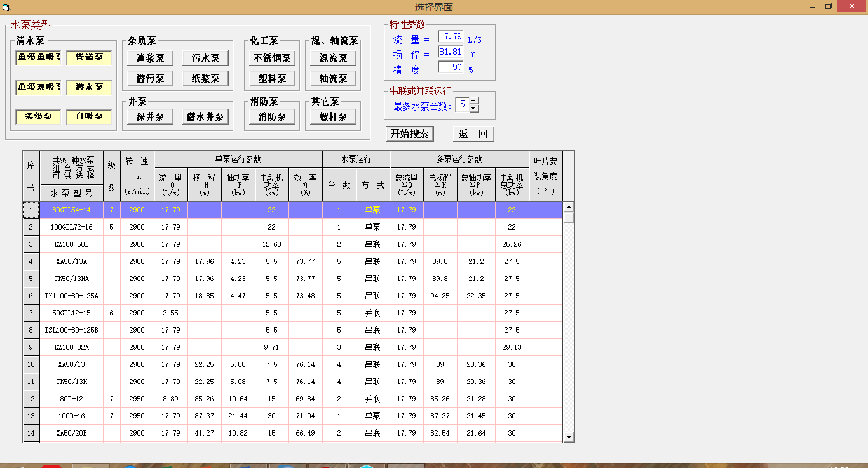The image size is (868, 468).
Task: Click the table scrollbar down arrow
Action: click(x=569, y=437)
